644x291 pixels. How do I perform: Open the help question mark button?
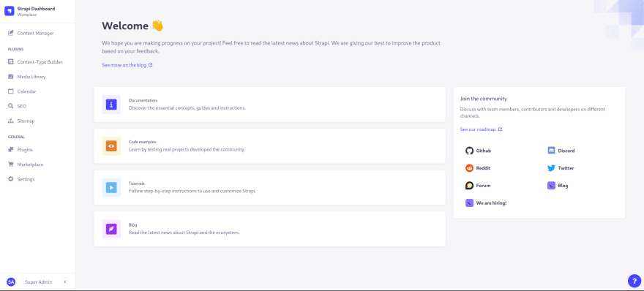point(634,281)
